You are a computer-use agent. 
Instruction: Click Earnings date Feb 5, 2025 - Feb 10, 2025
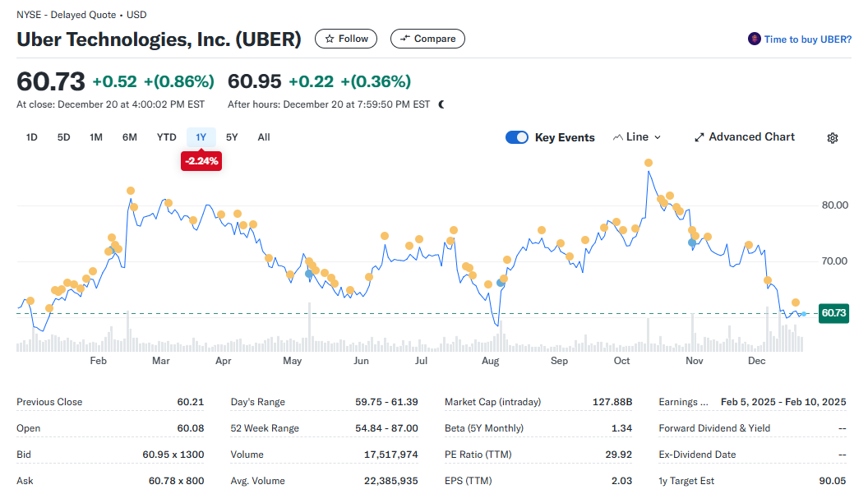(783, 402)
